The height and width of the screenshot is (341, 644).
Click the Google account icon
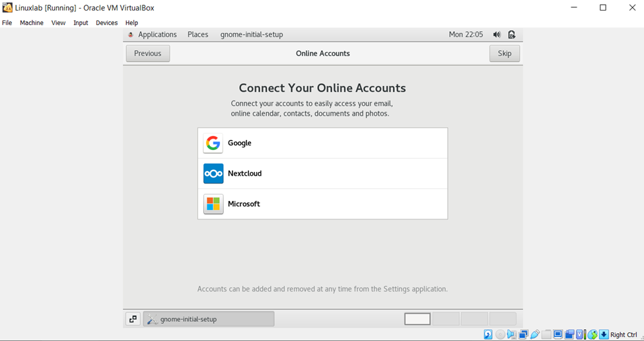(x=213, y=143)
